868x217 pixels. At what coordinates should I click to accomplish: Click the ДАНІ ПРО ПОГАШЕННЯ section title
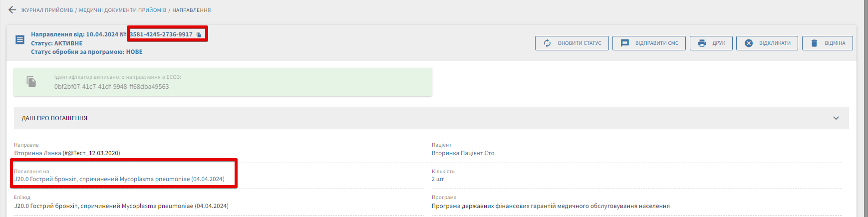point(54,118)
